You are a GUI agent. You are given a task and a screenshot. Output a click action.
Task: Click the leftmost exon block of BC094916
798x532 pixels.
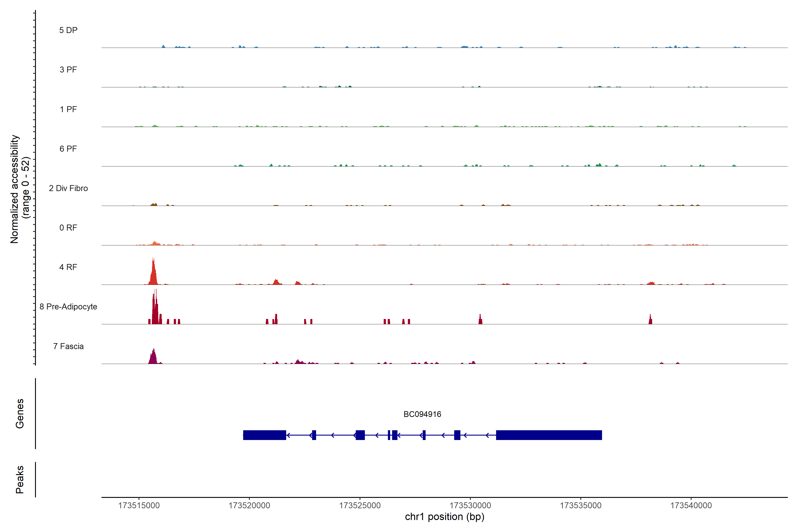point(264,435)
